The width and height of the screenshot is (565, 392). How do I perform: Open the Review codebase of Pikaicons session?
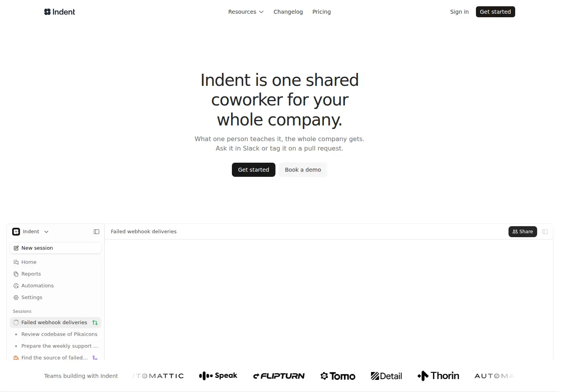click(55, 334)
